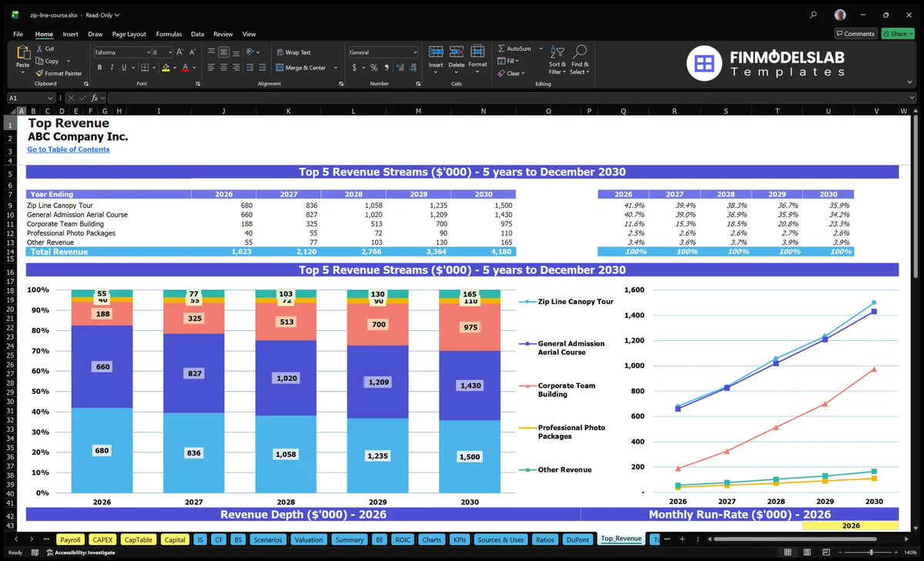
Task: Click Increase Decimal icon
Action: click(400, 68)
